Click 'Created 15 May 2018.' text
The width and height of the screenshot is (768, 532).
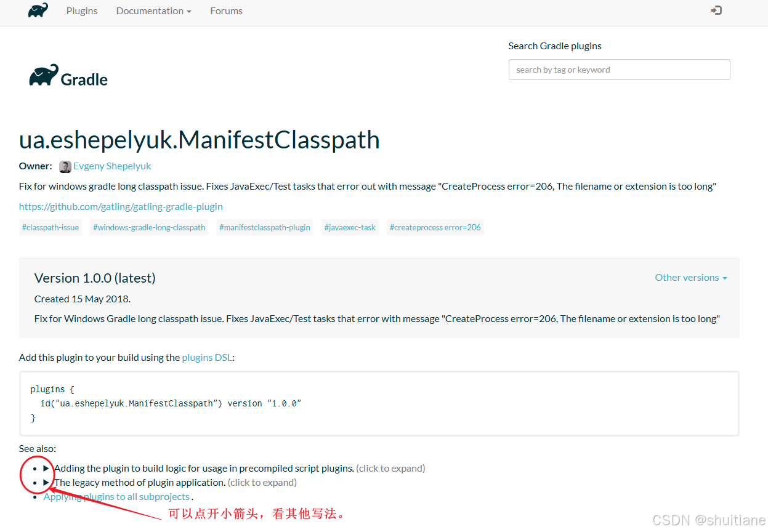click(83, 299)
